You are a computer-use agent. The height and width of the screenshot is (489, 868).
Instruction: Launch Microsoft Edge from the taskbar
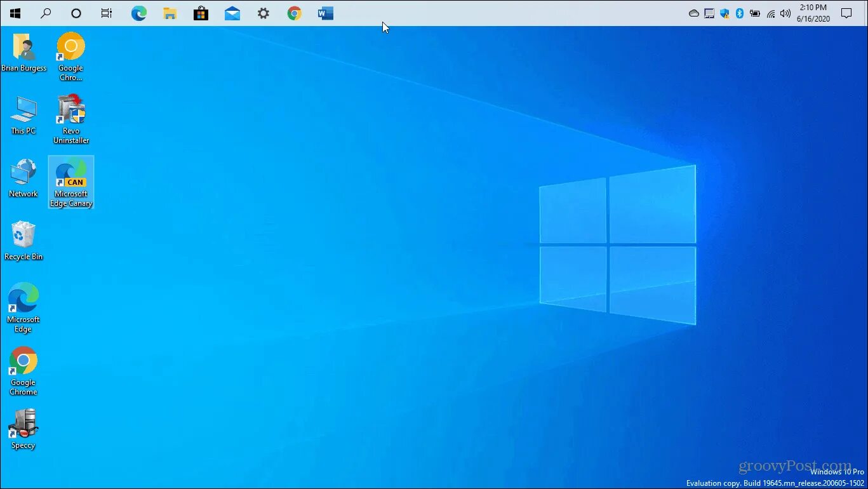[139, 13]
